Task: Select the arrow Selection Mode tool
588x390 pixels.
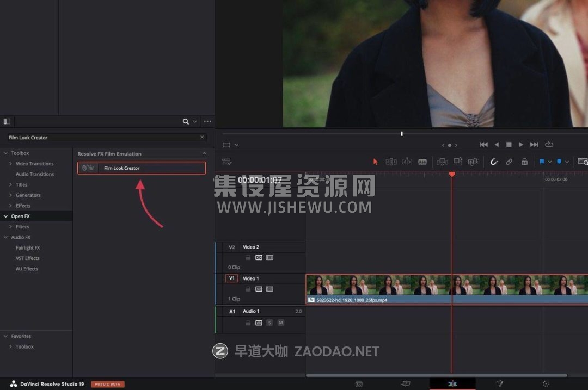Action: 375,162
